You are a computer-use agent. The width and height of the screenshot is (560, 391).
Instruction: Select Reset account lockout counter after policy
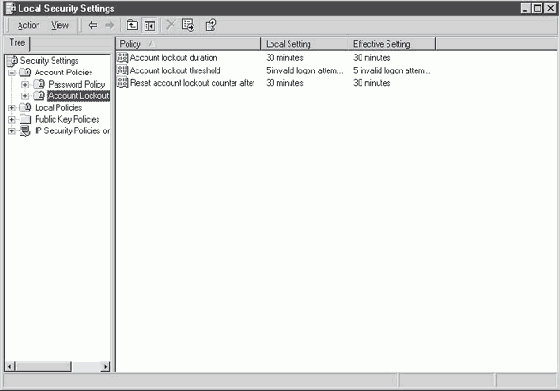192,83
